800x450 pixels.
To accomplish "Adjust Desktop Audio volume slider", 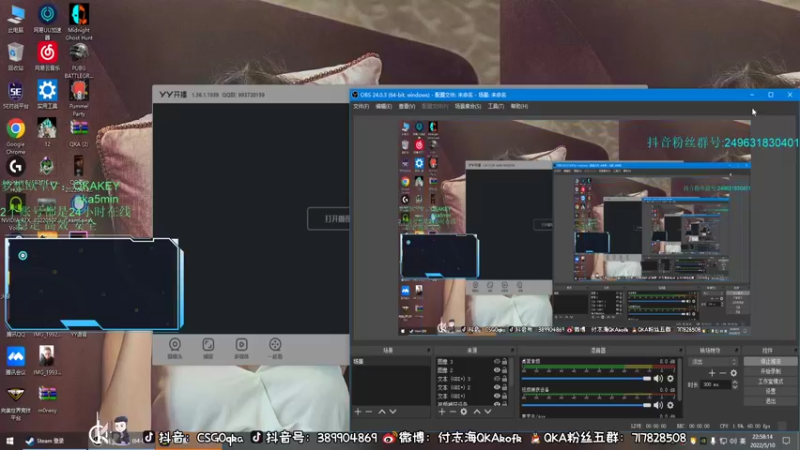I will 587,379.
